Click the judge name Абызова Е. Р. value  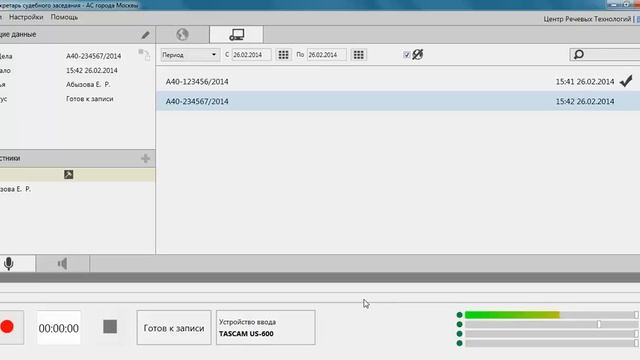(x=88, y=84)
